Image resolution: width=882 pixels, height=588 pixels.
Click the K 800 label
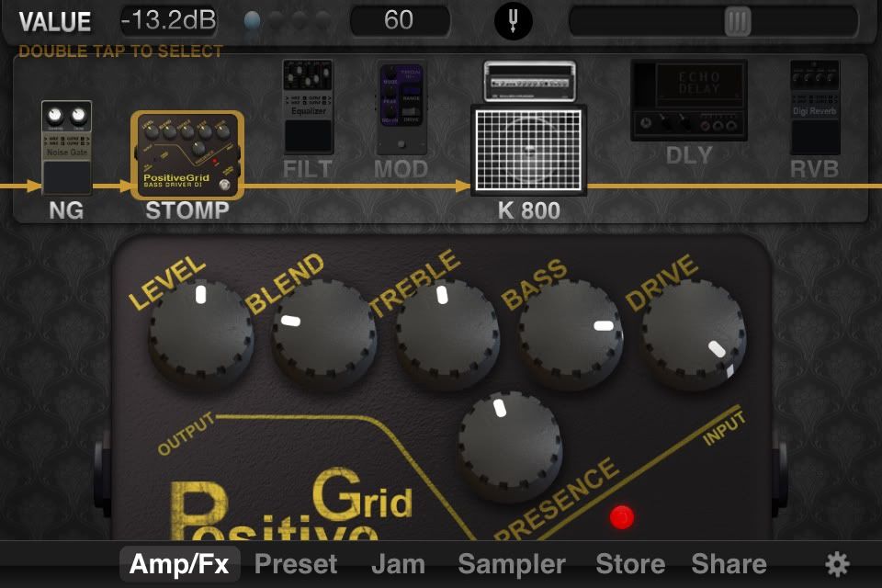tap(529, 210)
